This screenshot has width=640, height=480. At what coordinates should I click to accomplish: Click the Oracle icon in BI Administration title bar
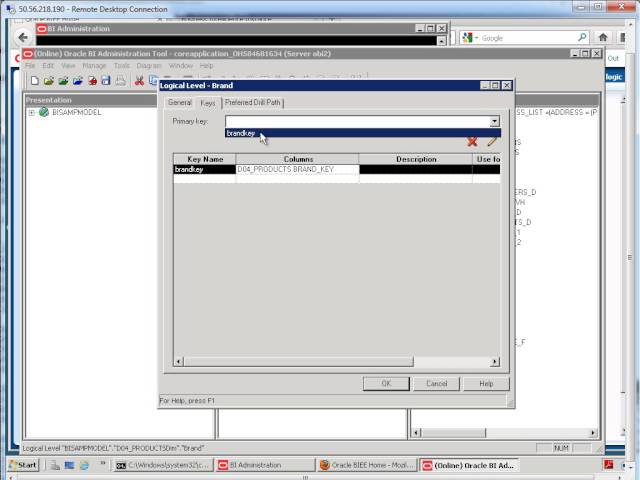pyautogui.click(x=42, y=29)
